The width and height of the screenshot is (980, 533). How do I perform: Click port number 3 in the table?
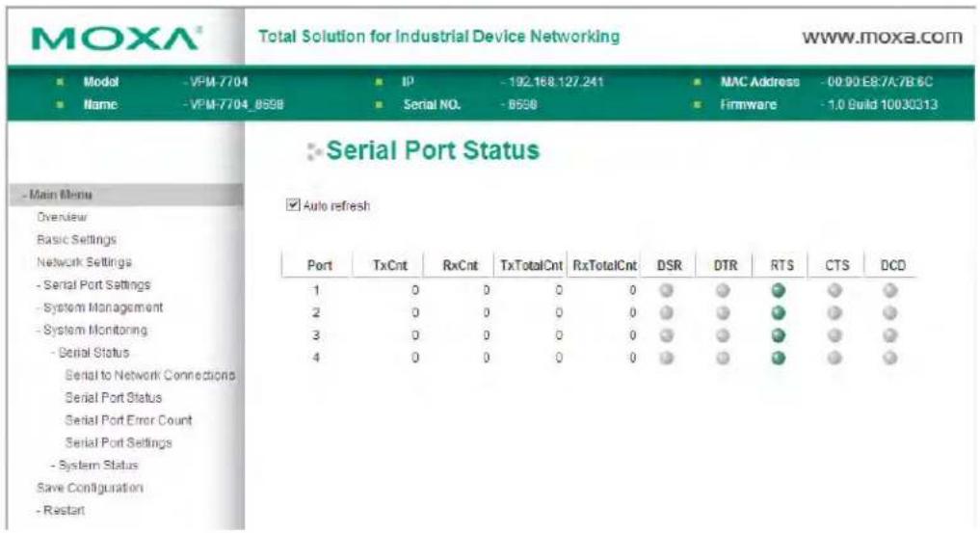[316, 334]
